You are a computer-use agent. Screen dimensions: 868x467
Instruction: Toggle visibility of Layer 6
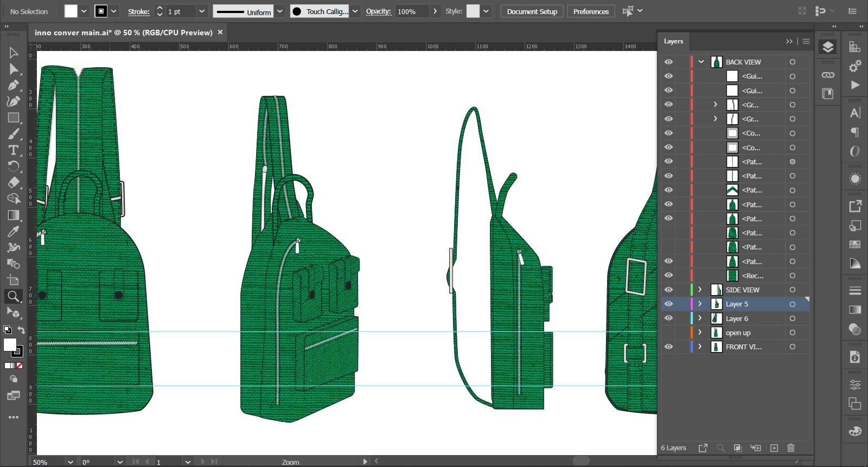pos(668,318)
